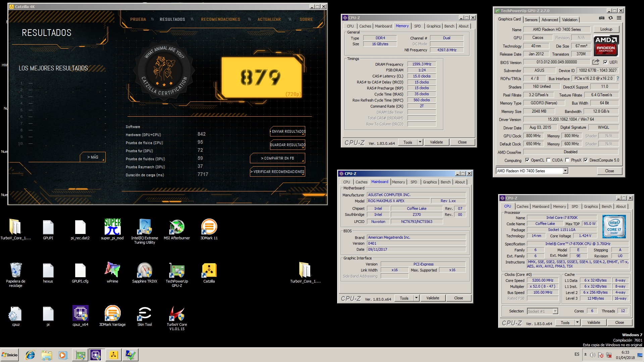Click ENVIAR RESULTADOS in Catzilla

(x=288, y=131)
